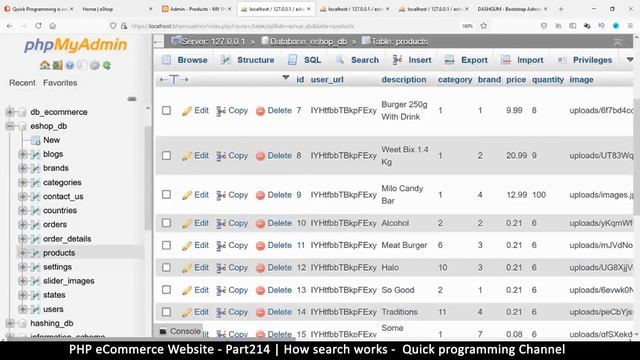The image size is (640, 360).
Task: Collapse the eshop_db database node
Action: pos(10,126)
